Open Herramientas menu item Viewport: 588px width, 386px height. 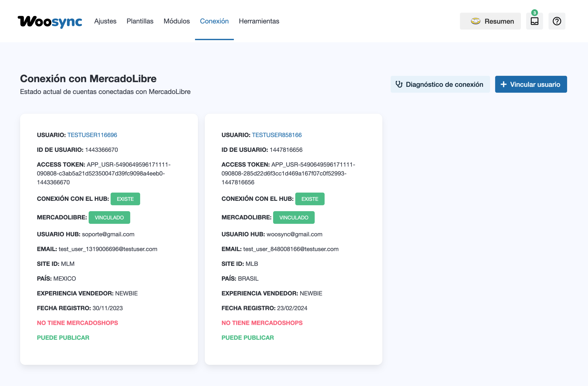point(259,21)
